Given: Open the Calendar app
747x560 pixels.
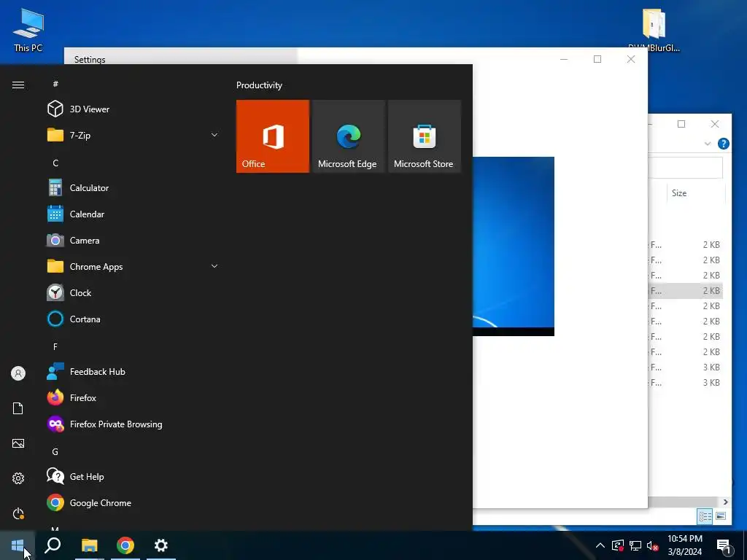Looking at the screenshot, I should point(133,214).
